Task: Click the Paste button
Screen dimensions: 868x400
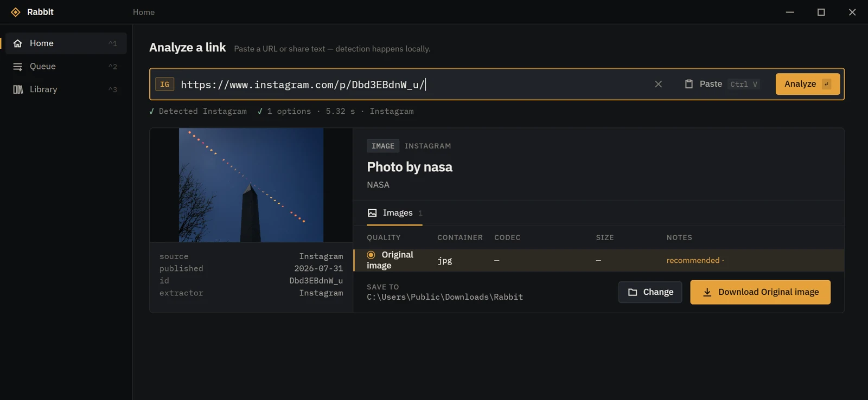Action: pos(722,84)
